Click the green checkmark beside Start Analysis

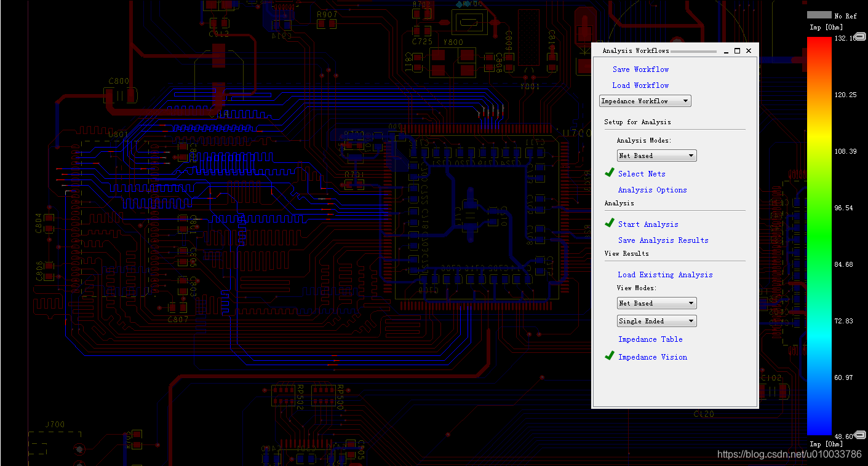pos(610,223)
